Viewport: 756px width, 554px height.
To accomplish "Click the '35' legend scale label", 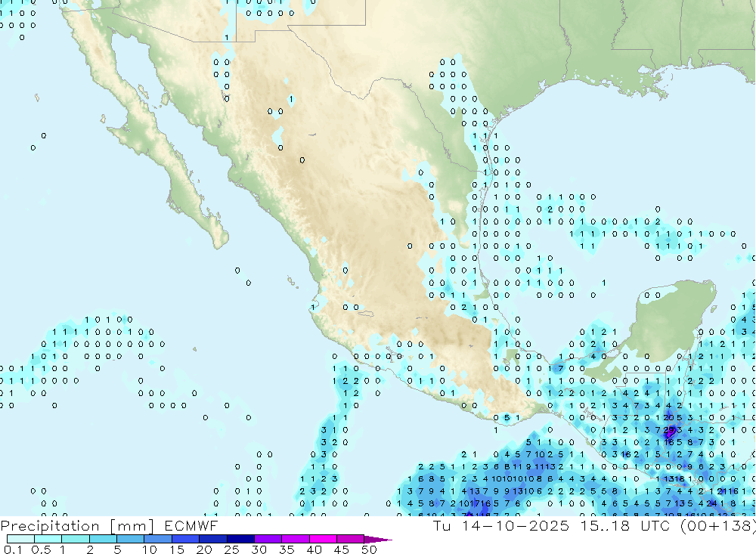I will pos(287,549).
